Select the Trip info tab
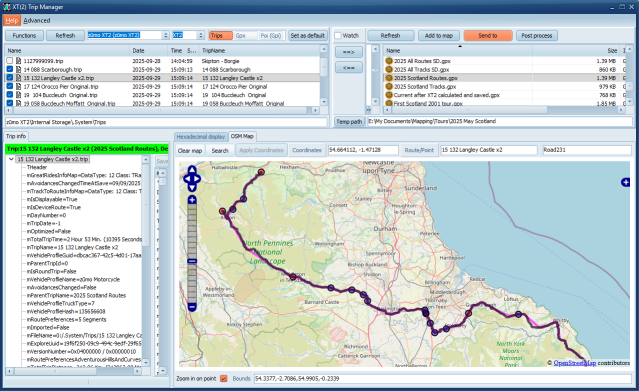 16,136
